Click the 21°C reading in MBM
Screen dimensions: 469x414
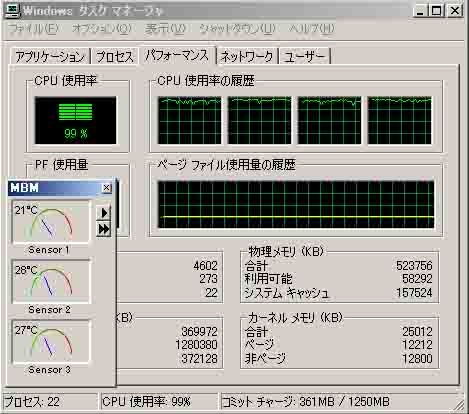coord(26,210)
